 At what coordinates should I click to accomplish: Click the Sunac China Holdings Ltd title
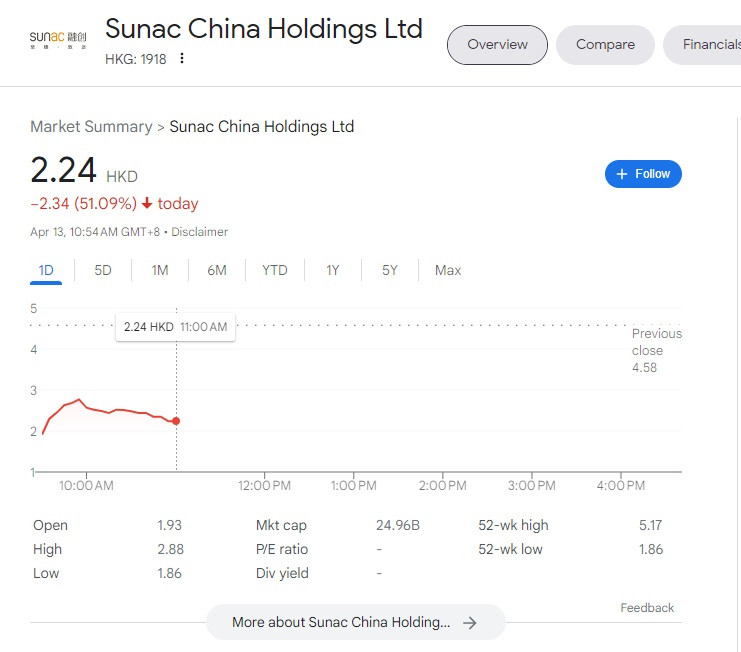click(264, 29)
